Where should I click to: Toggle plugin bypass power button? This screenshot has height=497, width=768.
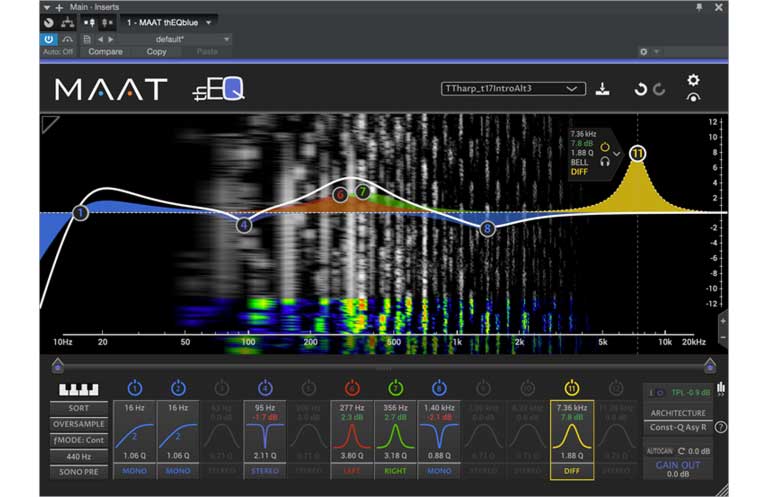48,39
